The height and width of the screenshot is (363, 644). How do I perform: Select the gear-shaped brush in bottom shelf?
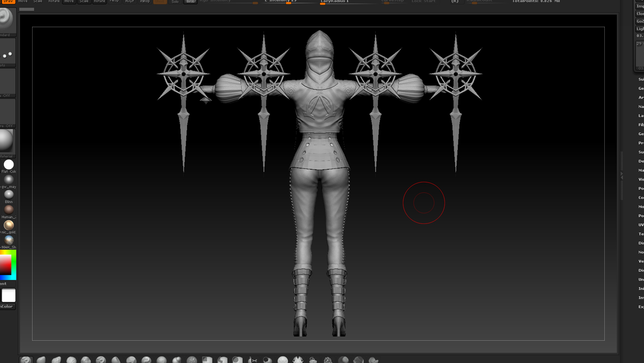(328, 359)
